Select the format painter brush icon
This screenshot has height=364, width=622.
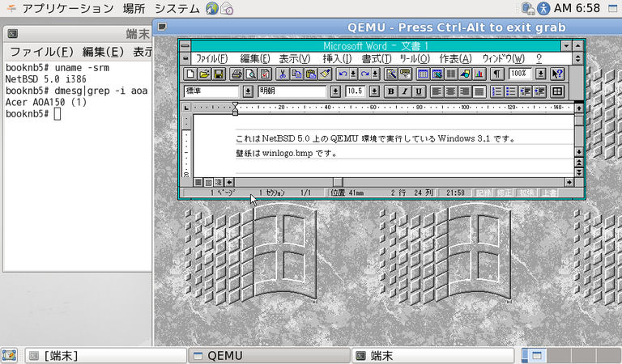coord(325,74)
